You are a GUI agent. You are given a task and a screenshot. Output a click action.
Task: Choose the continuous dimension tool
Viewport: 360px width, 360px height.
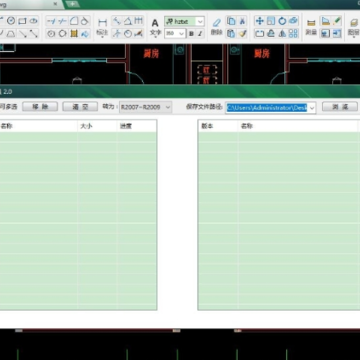[139, 21]
